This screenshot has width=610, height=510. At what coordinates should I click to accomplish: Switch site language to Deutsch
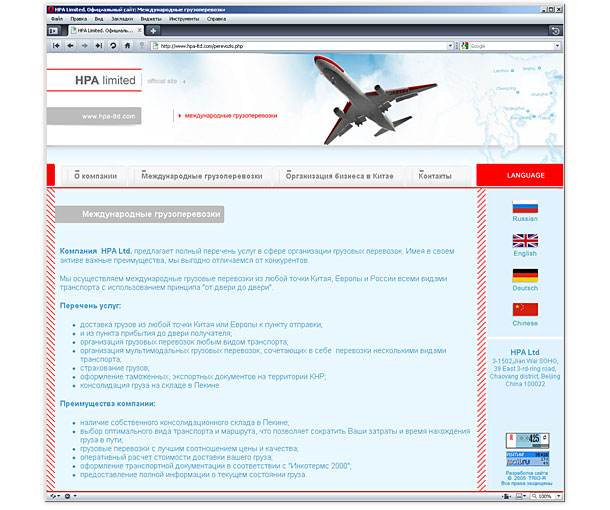tap(525, 288)
